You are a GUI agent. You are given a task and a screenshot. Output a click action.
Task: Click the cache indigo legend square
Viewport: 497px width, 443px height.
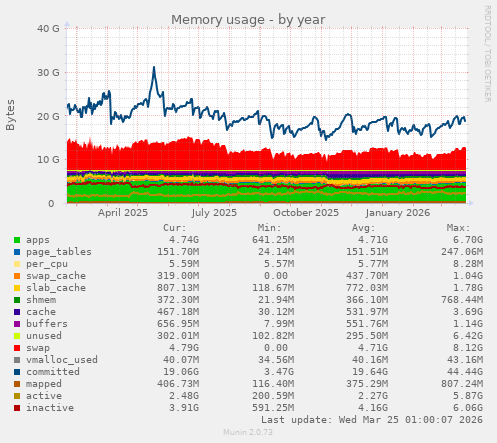[17, 312]
